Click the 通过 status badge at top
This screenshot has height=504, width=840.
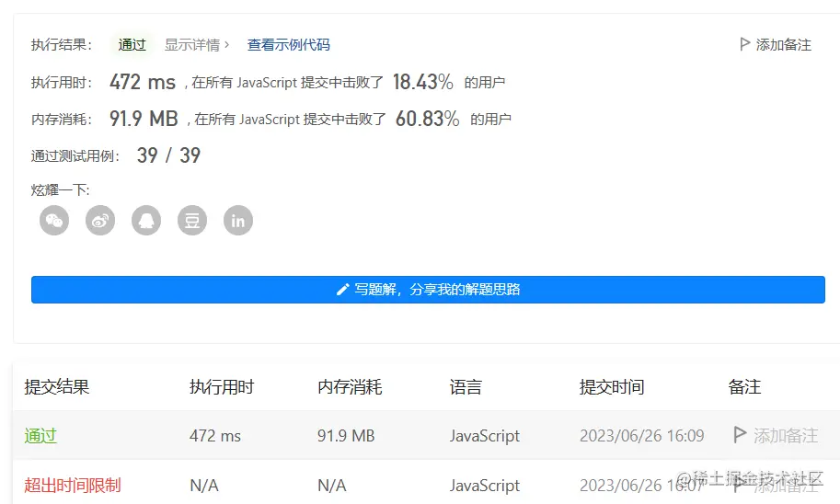pyautogui.click(x=132, y=44)
